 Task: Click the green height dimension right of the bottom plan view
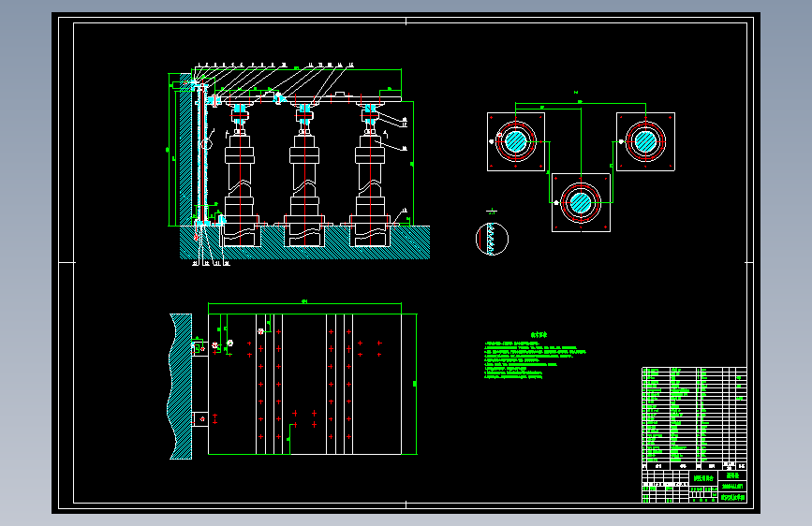(x=415, y=384)
